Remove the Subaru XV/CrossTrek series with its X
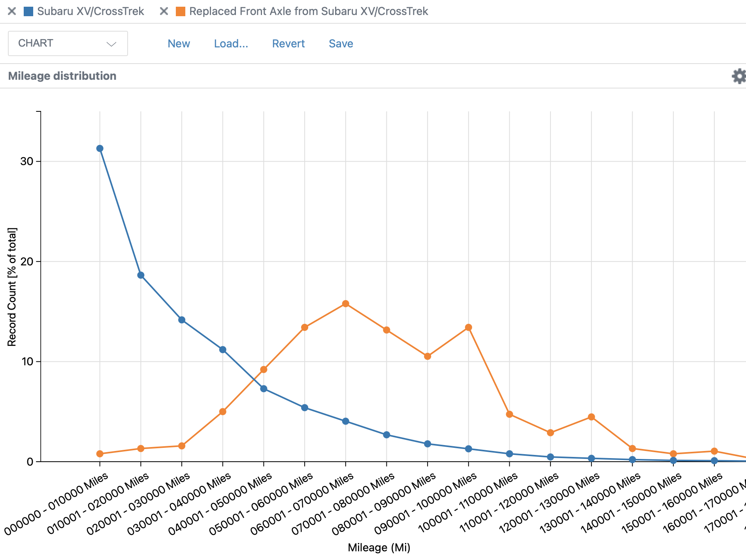The height and width of the screenshot is (560, 746). pyautogui.click(x=12, y=11)
